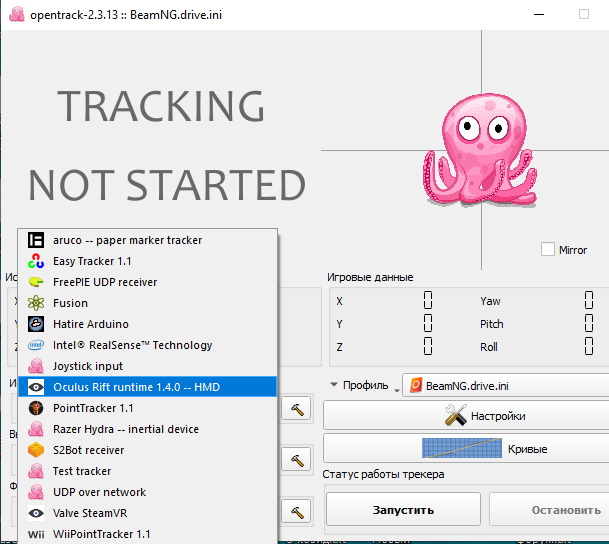Click the Настройки tools icon
The width and height of the screenshot is (609, 544).
click(x=456, y=415)
